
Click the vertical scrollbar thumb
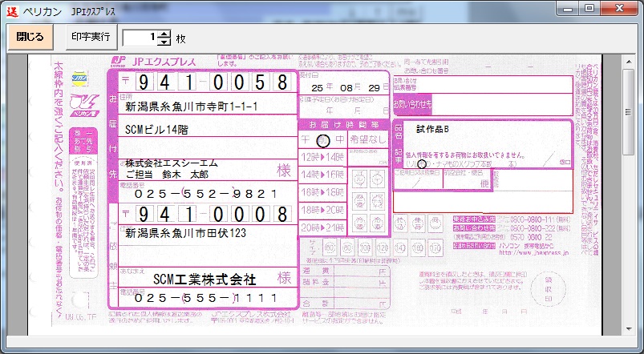click(629, 111)
